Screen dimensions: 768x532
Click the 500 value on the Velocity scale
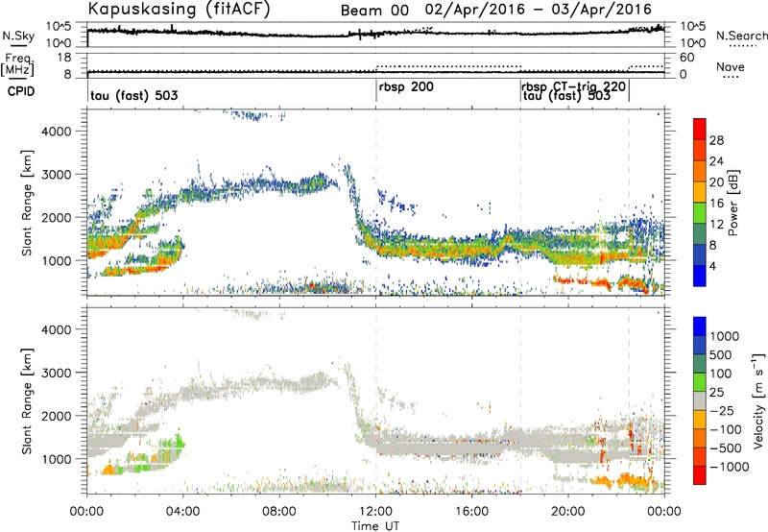(x=720, y=355)
